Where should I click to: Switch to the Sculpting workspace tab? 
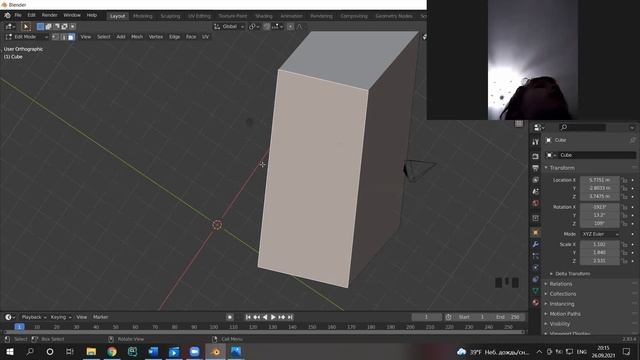(x=170, y=16)
